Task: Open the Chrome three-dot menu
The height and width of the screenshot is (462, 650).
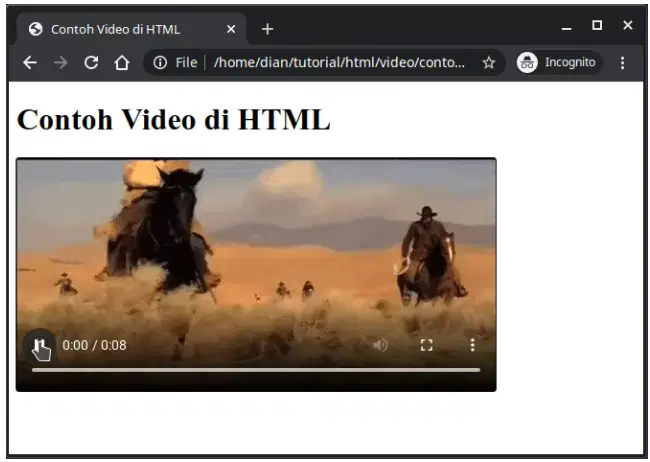Action: tap(622, 63)
